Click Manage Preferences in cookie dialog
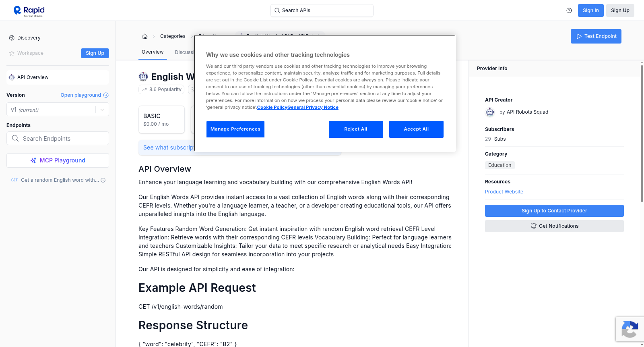Image resolution: width=644 pixels, height=347 pixels. coord(235,129)
